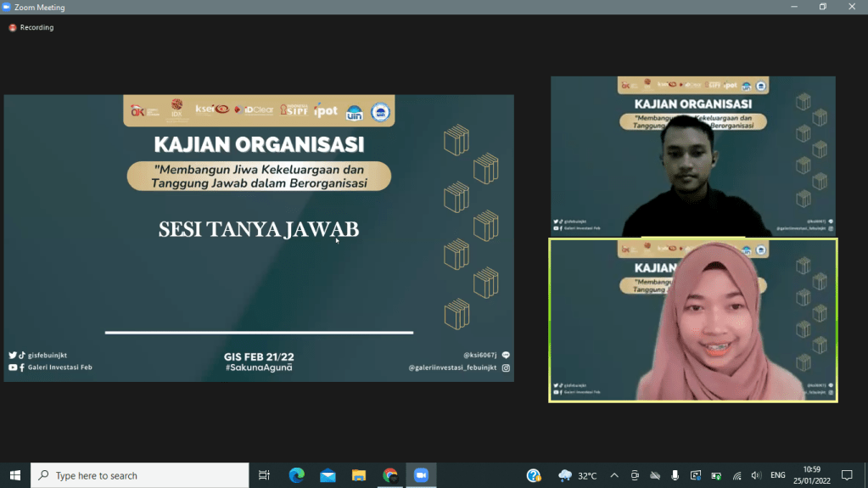Click the Windows Start button
Screen dimensions: 868x488
pos(14,475)
